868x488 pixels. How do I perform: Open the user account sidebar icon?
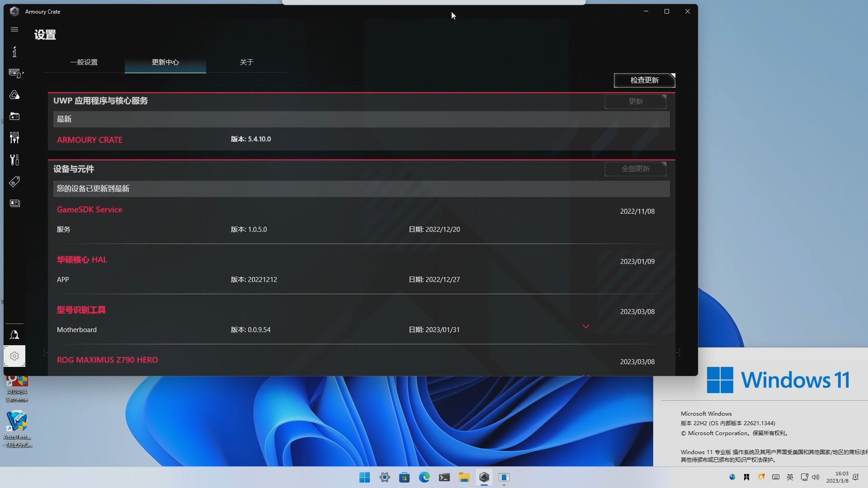(14, 334)
